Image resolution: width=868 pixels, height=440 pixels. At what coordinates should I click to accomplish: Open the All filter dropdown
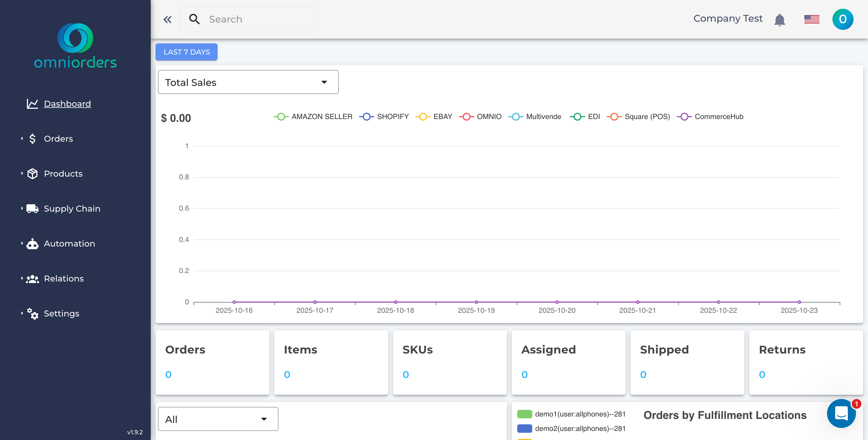pos(217,418)
